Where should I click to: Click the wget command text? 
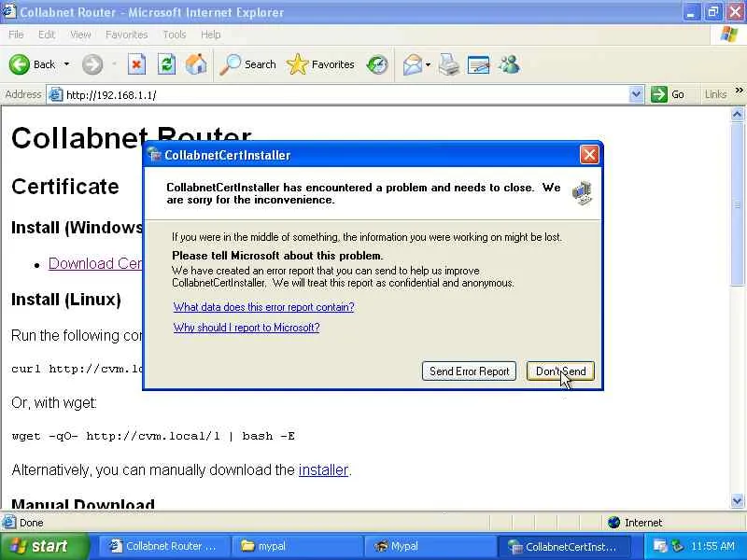pos(153,436)
